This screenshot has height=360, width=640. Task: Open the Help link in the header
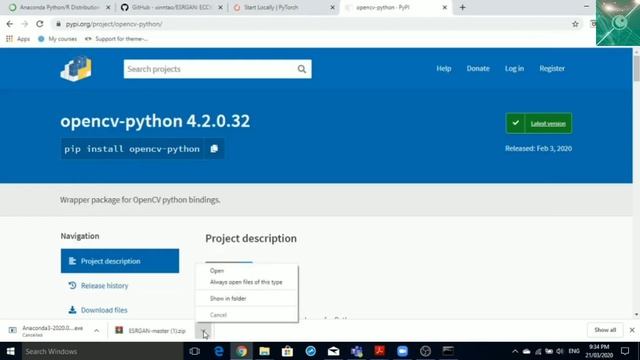pos(444,69)
